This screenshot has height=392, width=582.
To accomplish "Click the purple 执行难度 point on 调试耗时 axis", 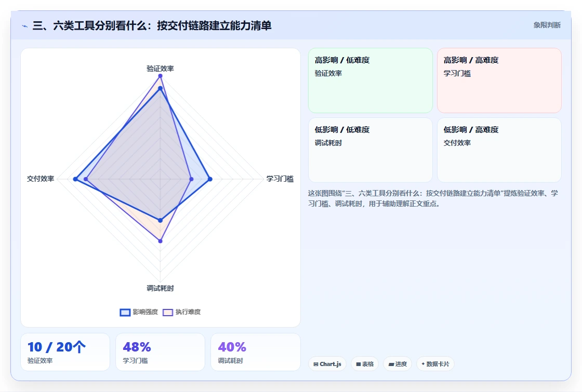I will [161, 241].
